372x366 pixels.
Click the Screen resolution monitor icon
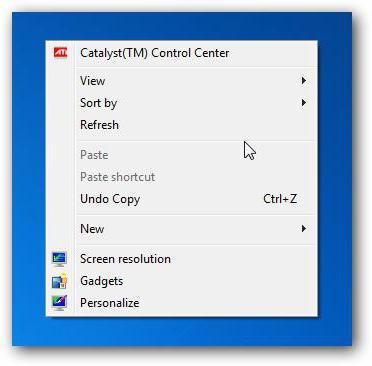point(60,259)
